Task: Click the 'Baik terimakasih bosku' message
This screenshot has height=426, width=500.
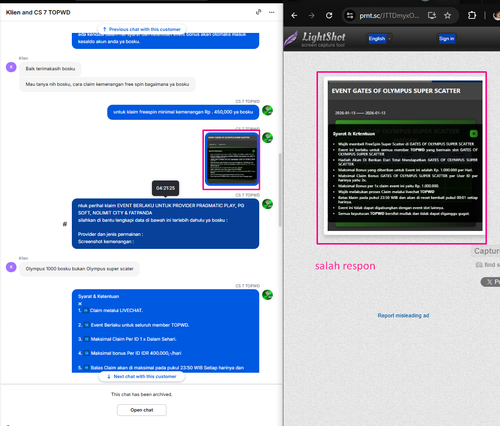Action: [50, 69]
